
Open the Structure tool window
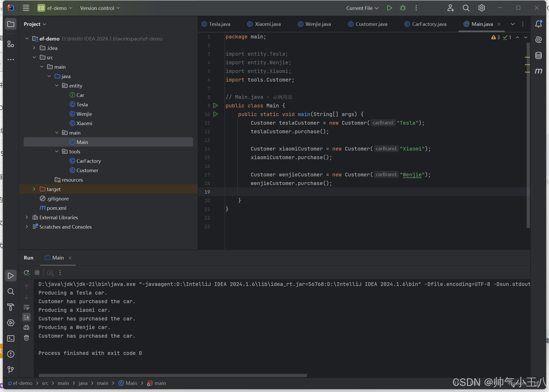pos(11,44)
